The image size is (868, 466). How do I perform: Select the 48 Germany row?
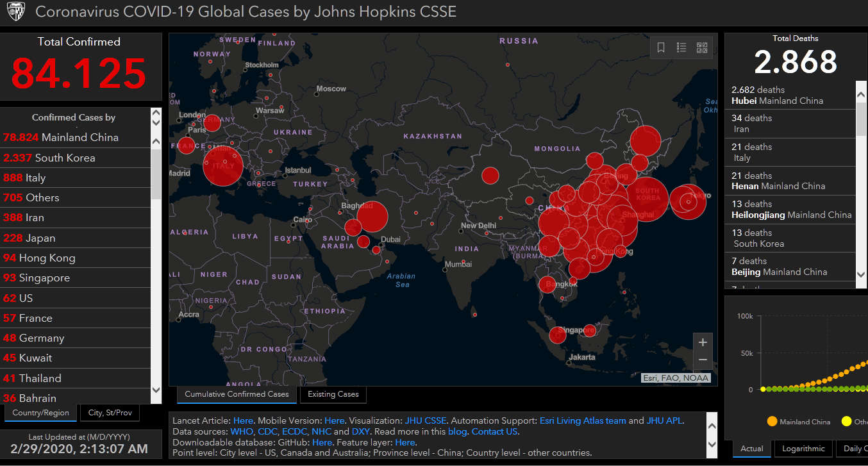coord(75,338)
